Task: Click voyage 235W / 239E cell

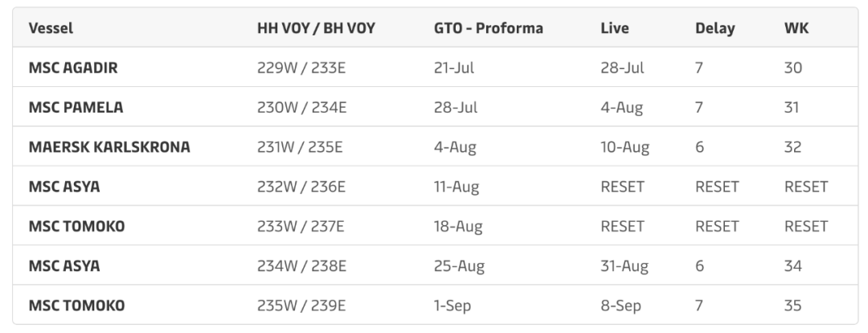Action: point(301,306)
